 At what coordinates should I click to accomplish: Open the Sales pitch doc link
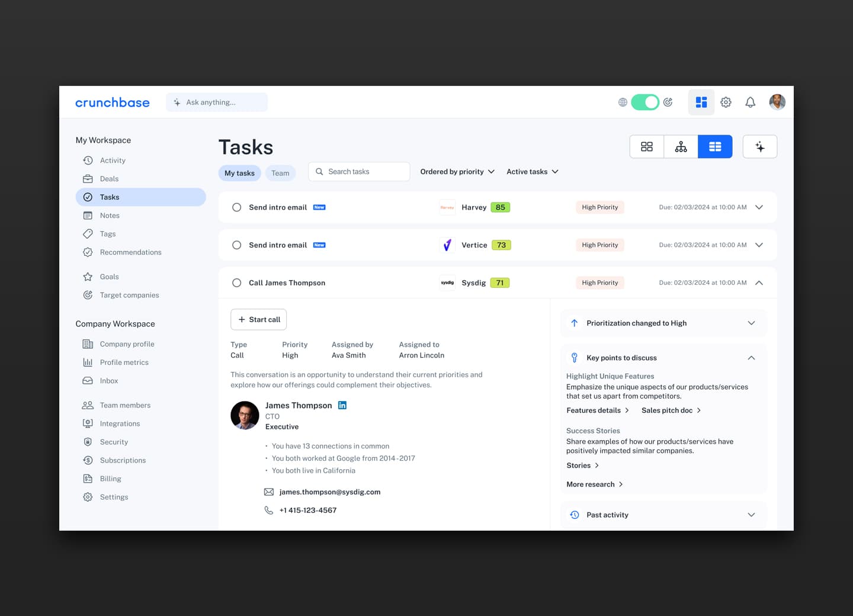(x=671, y=410)
